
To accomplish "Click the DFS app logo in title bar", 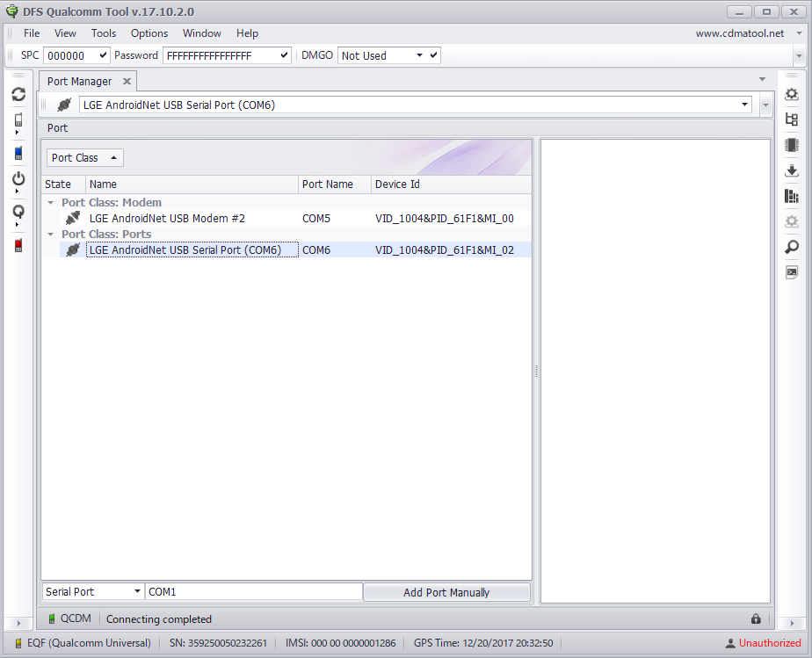I will click(x=12, y=11).
